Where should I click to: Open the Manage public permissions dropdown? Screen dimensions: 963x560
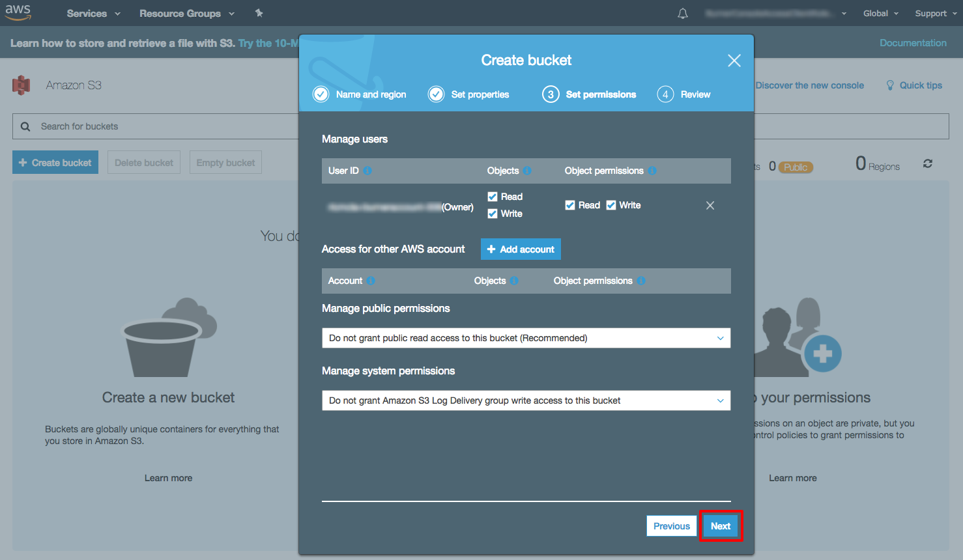click(x=526, y=338)
